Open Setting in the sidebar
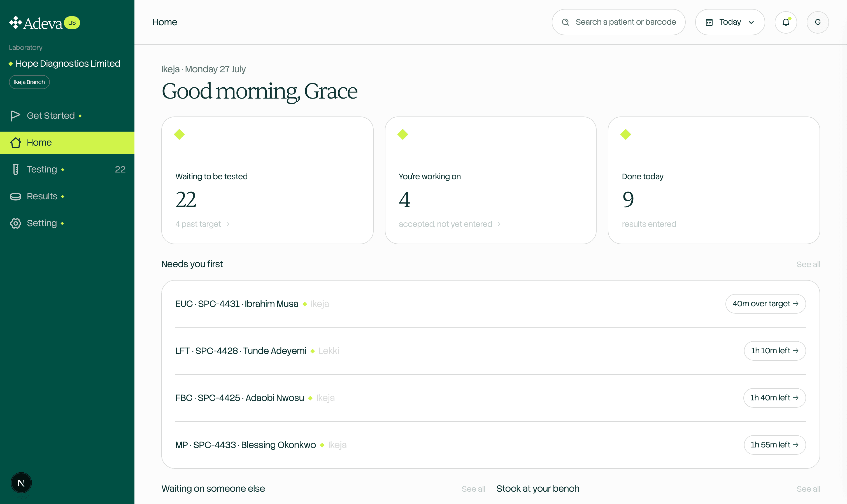 67,223
